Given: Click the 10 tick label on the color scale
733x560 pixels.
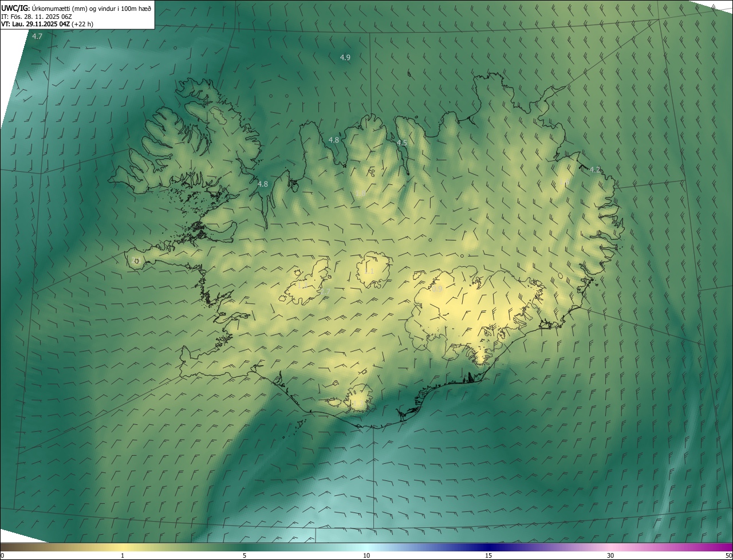Looking at the screenshot, I should (366, 555).
